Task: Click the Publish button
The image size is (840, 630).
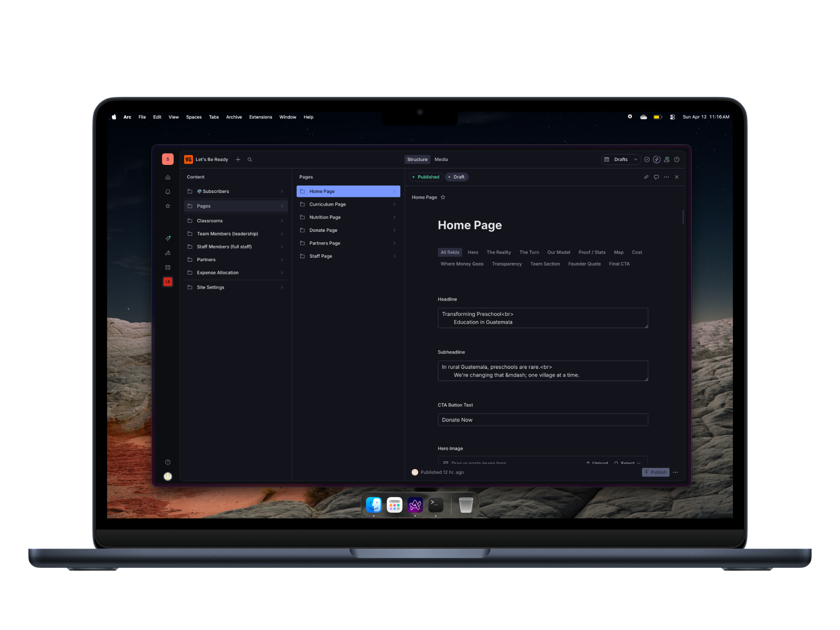Action: click(x=655, y=472)
